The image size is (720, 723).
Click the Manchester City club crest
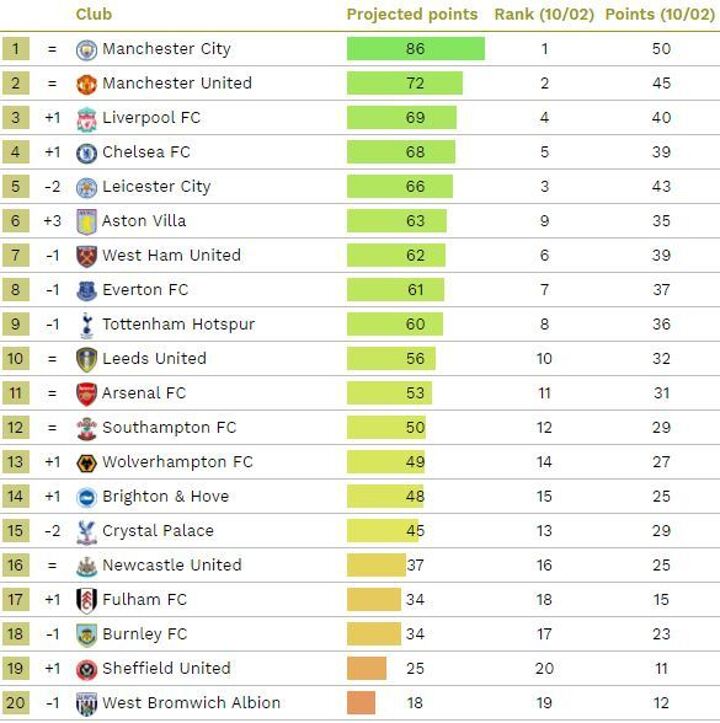pyautogui.click(x=87, y=49)
